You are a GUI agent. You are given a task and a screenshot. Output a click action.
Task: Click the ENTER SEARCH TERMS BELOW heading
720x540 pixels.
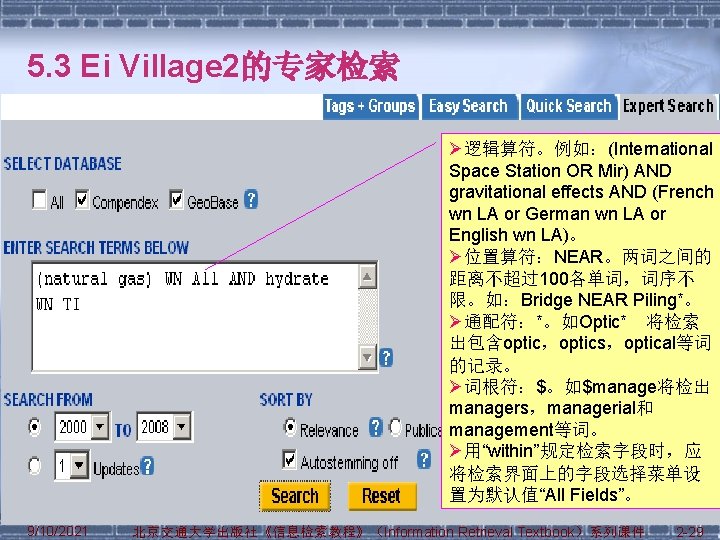pos(96,248)
